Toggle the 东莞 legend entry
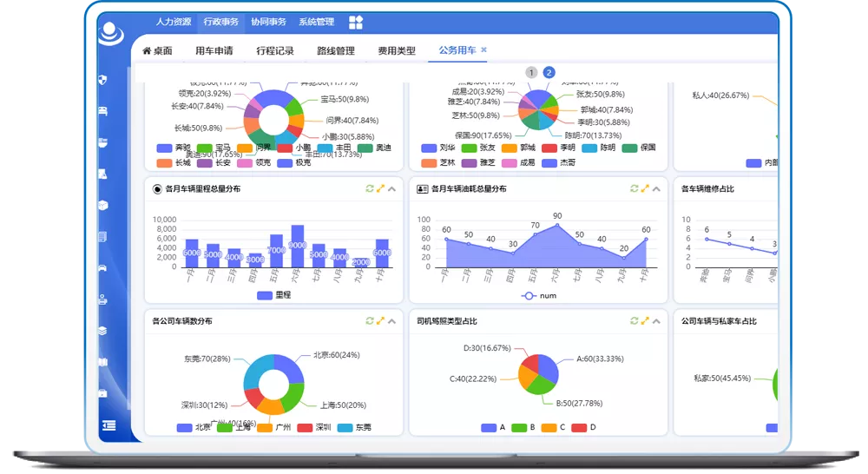Image resolution: width=868 pixels, height=474 pixels. pos(354,427)
